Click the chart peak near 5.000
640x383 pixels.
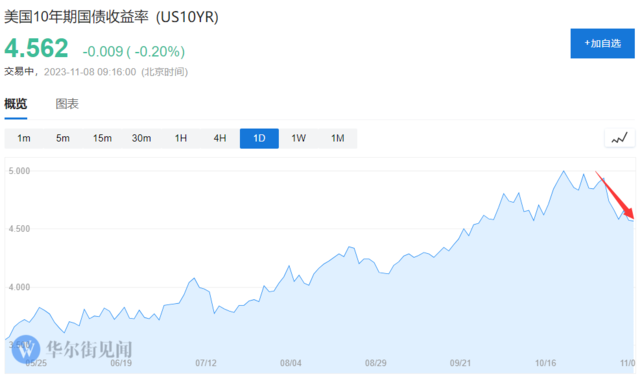pyautogui.click(x=564, y=171)
